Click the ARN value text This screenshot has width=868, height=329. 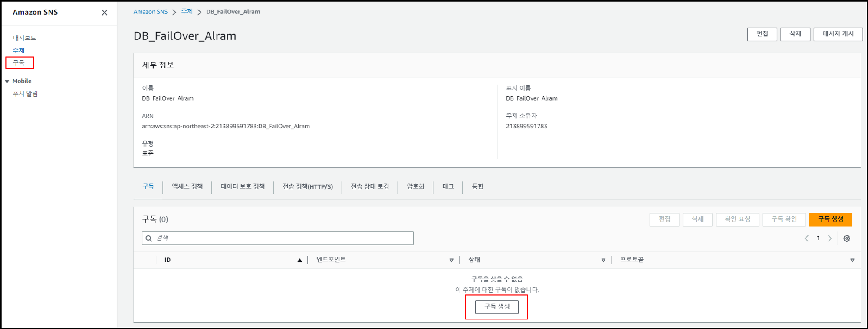(226, 127)
